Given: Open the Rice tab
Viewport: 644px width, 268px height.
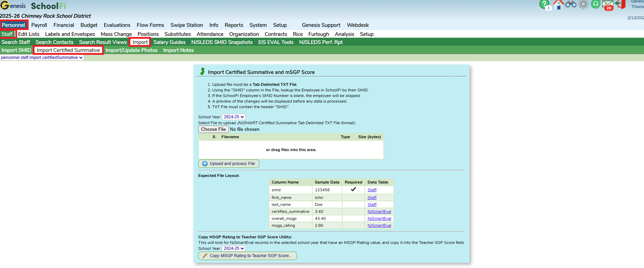Looking at the screenshot, I should [x=298, y=34].
